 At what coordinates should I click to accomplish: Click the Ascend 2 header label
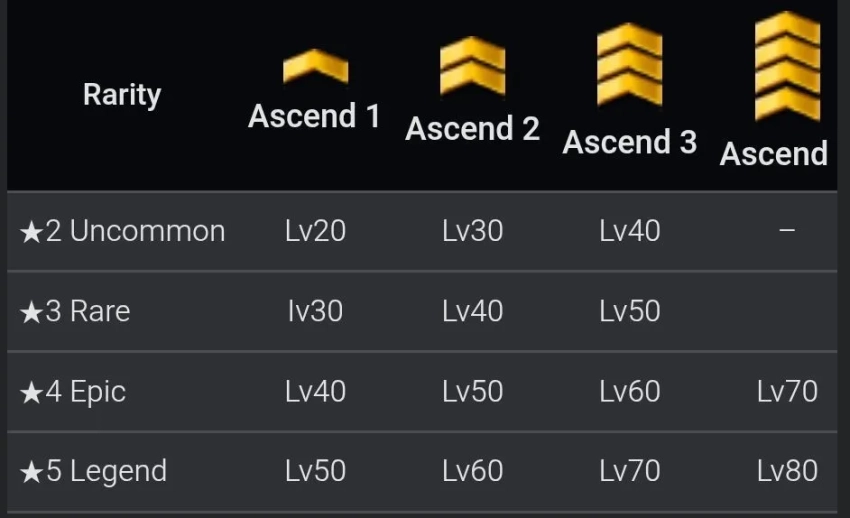click(472, 129)
